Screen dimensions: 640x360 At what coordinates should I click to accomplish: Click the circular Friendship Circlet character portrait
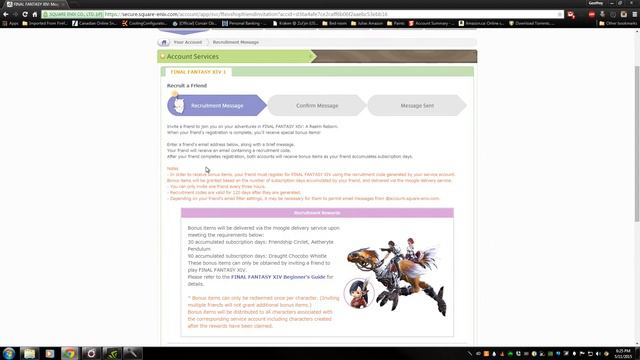pos(359,293)
